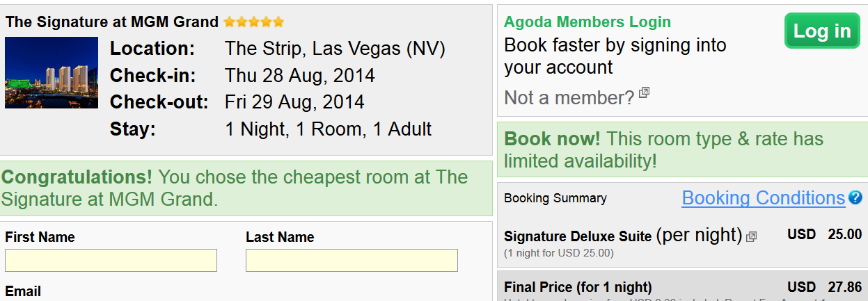Click the Final Price USD 27.86 amount
The height and width of the screenshot is (301, 868).
click(844, 286)
